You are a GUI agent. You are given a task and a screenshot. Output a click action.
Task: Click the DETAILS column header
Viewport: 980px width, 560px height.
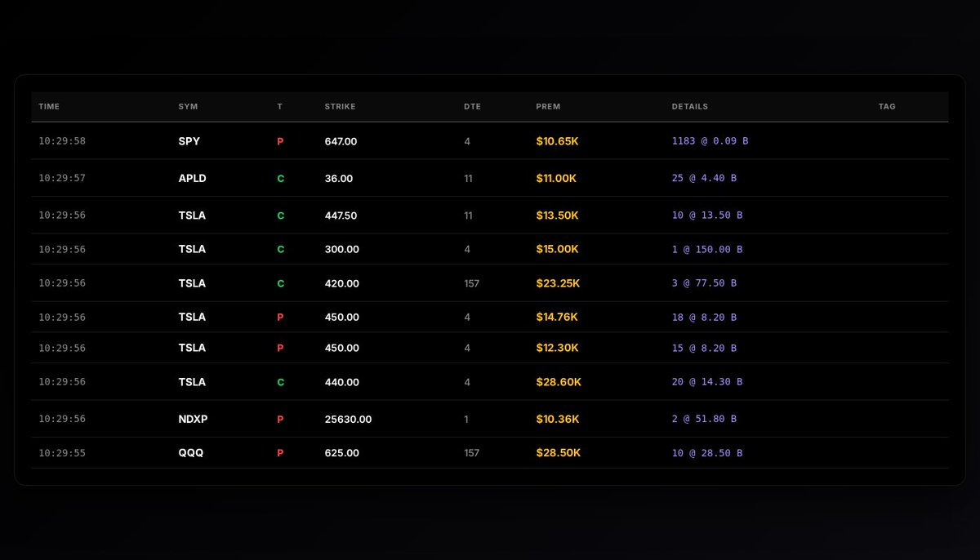pyautogui.click(x=691, y=106)
